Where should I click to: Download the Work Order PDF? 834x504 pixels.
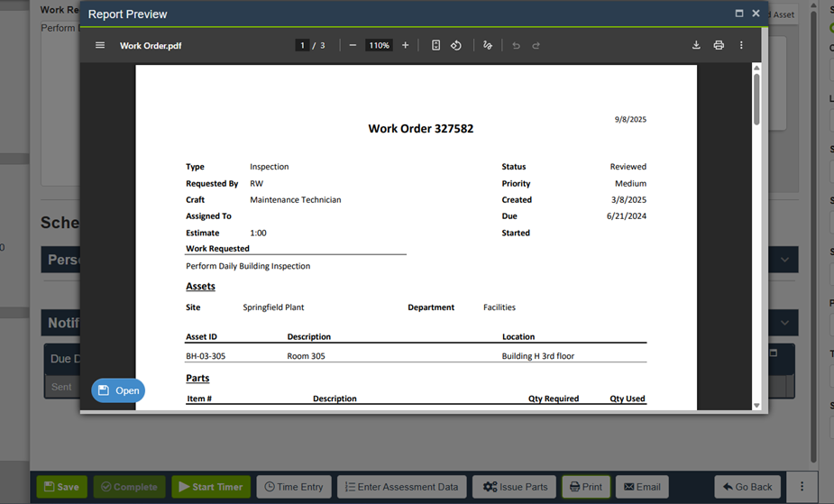[696, 45]
